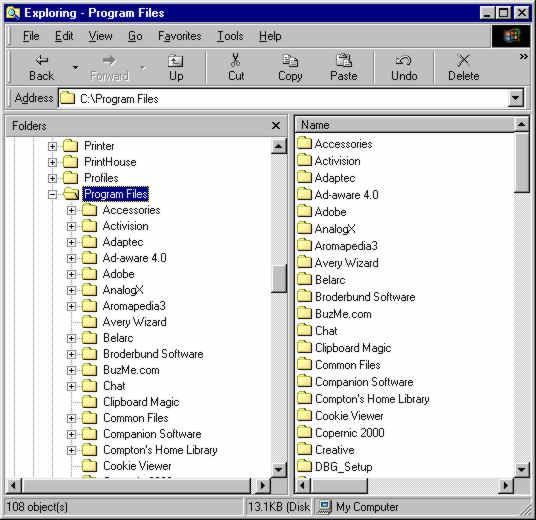Select Clipboard Magic in folder tree
This screenshot has width=536, height=520.
point(141,402)
